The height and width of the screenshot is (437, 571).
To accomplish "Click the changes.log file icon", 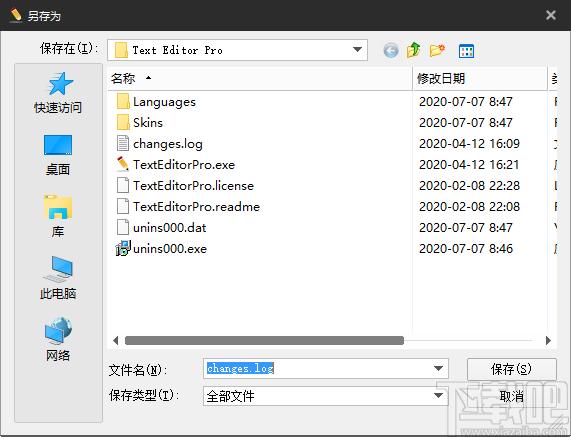I will pos(123,143).
